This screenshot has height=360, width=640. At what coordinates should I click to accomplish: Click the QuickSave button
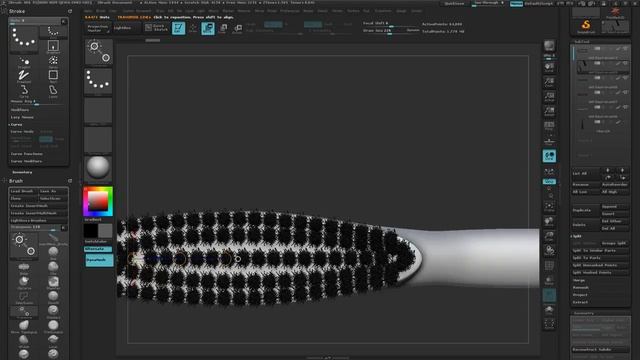coord(454,3)
